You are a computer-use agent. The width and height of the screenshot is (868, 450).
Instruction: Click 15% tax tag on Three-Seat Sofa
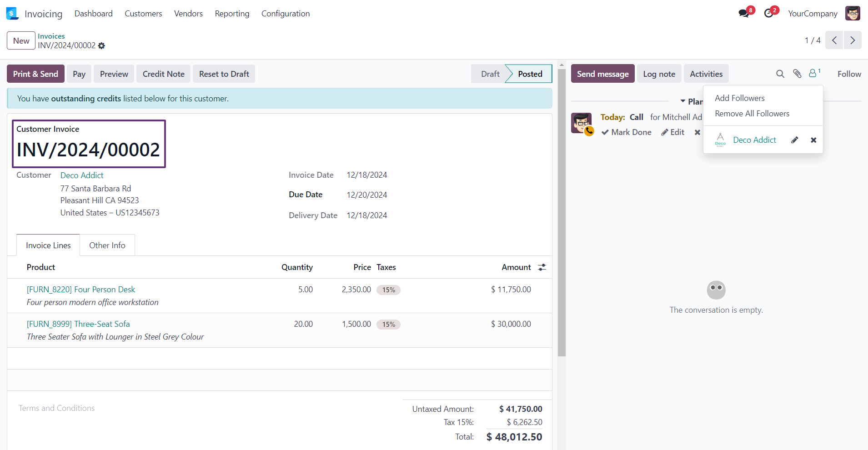tap(388, 325)
